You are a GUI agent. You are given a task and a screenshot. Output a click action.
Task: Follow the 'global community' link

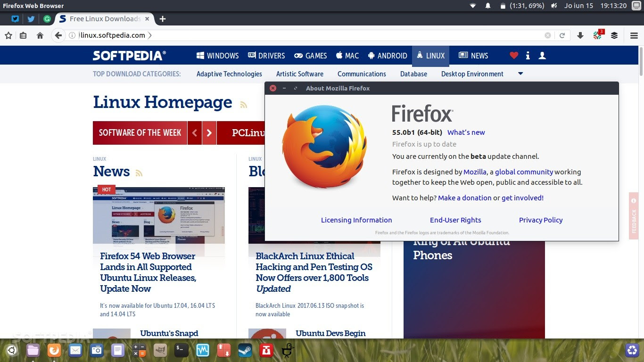524,172
